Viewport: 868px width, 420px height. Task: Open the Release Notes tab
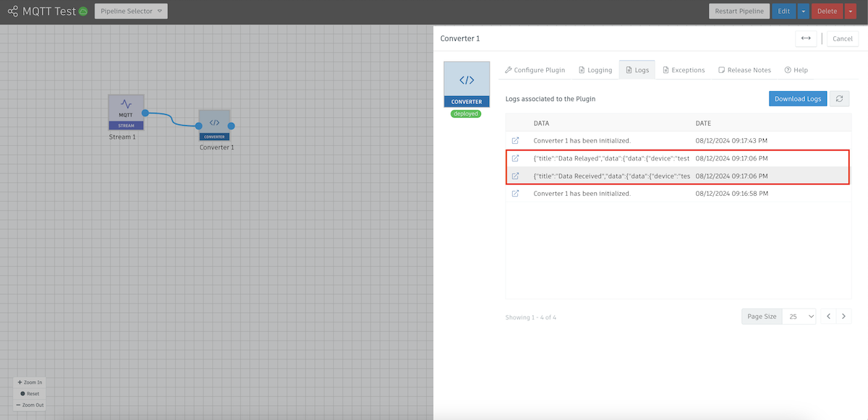coord(744,70)
